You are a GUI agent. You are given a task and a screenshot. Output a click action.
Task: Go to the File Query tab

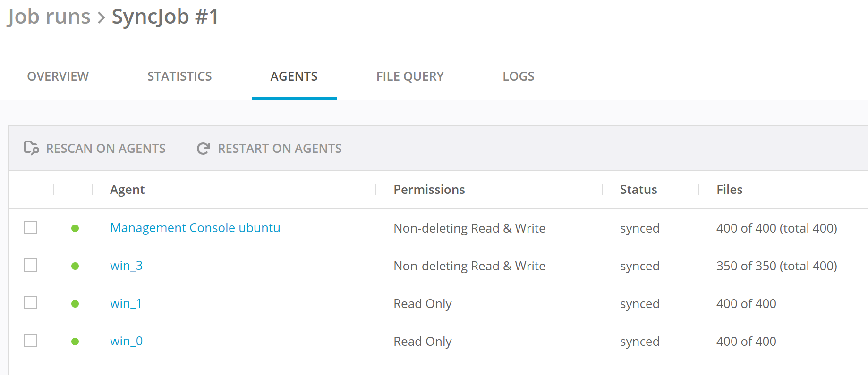pos(410,76)
